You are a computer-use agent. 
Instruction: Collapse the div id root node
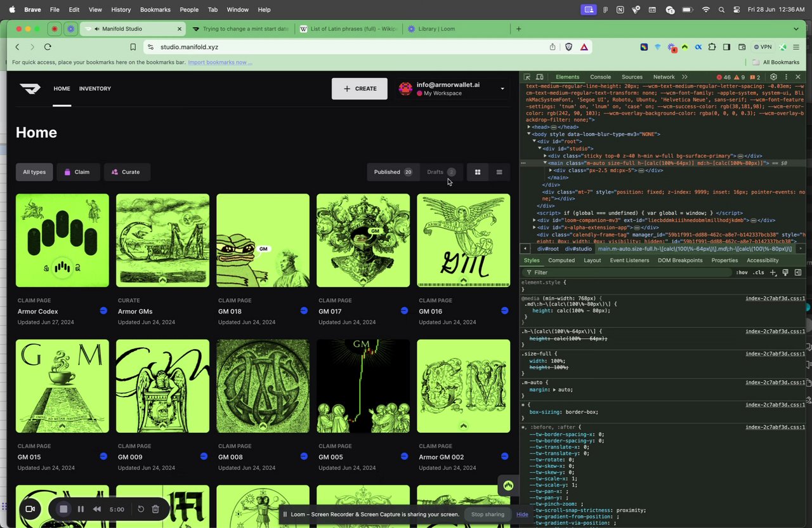point(535,141)
